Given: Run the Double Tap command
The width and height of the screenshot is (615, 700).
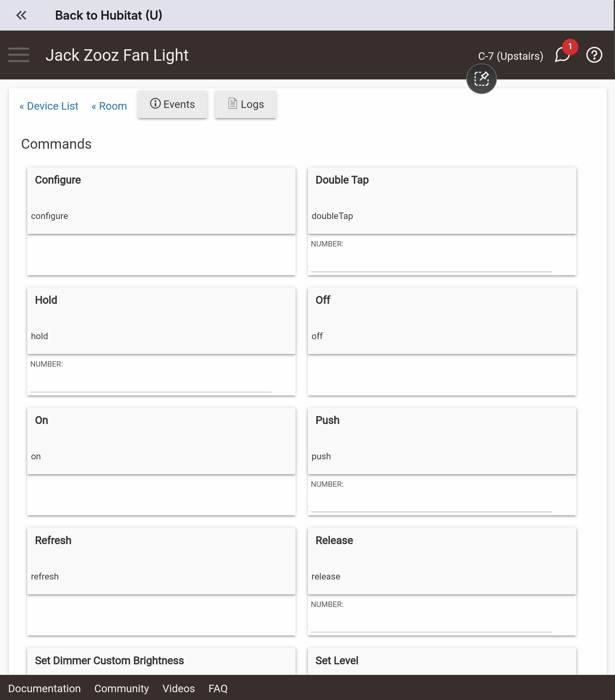Looking at the screenshot, I should [x=442, y=201].
